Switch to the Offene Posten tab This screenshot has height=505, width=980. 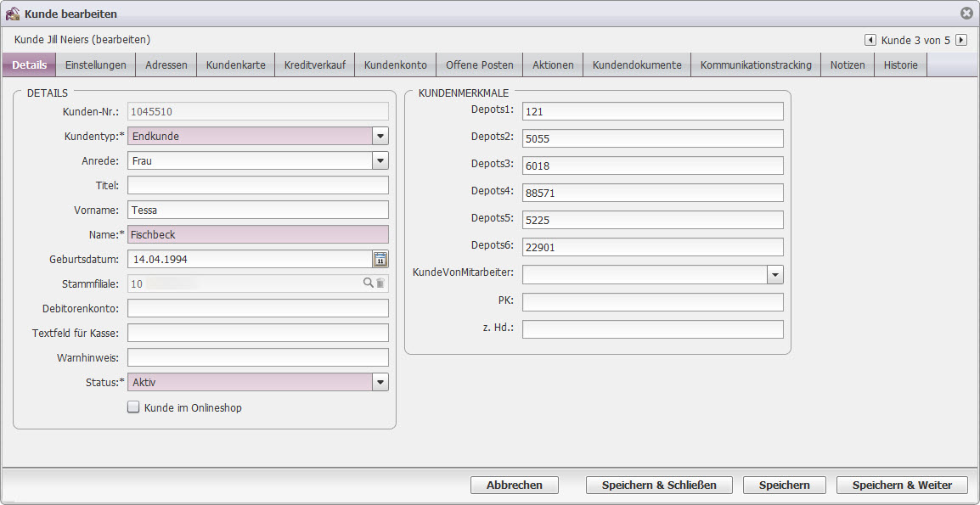point(480,65)
